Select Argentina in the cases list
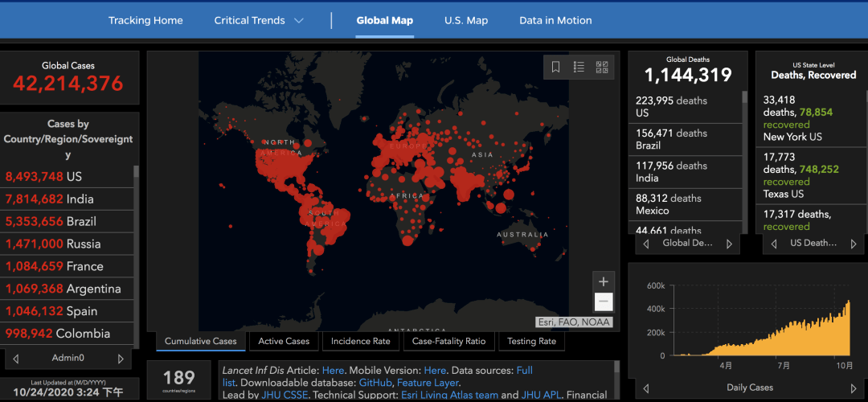The image size is (868, 402). [67, 289]
